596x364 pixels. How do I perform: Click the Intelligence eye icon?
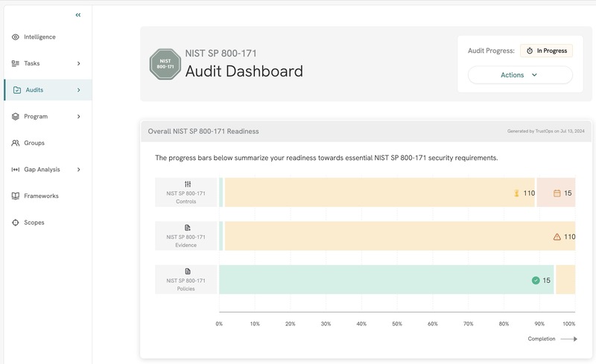point(15,37)
